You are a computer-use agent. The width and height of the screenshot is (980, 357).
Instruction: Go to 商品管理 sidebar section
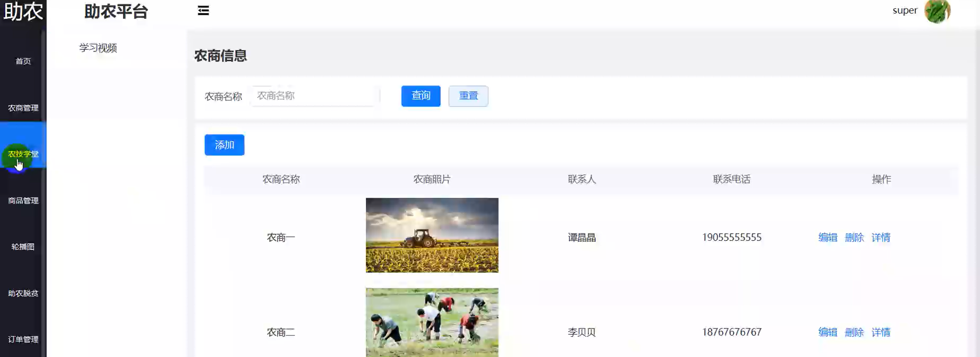pos(23,201)
